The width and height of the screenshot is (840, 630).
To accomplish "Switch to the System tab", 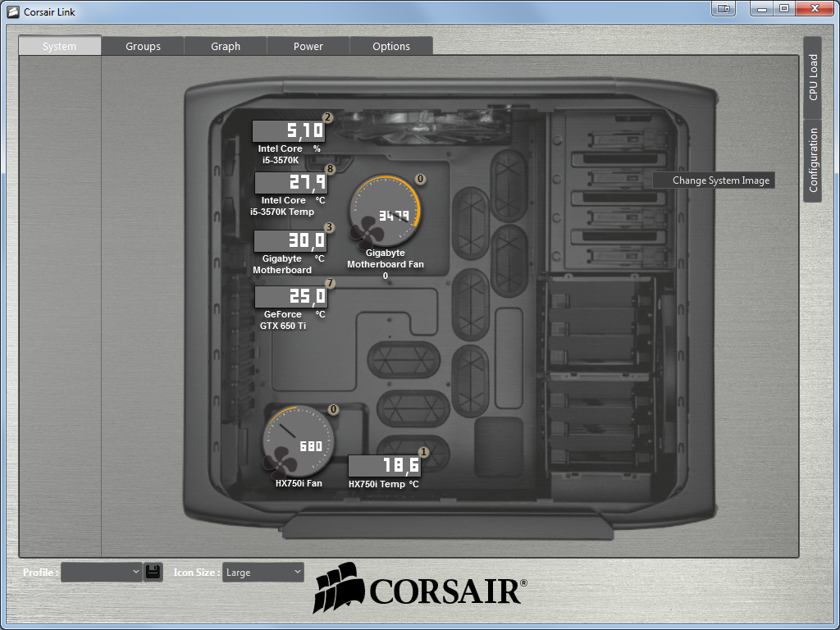I will point(59,46).
